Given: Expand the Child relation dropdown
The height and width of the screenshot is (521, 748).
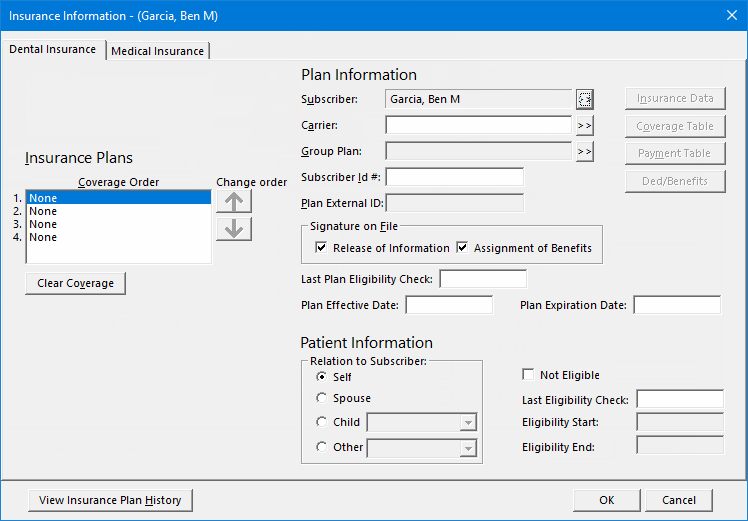Looking at the screenshot, I should coord(468,423).
